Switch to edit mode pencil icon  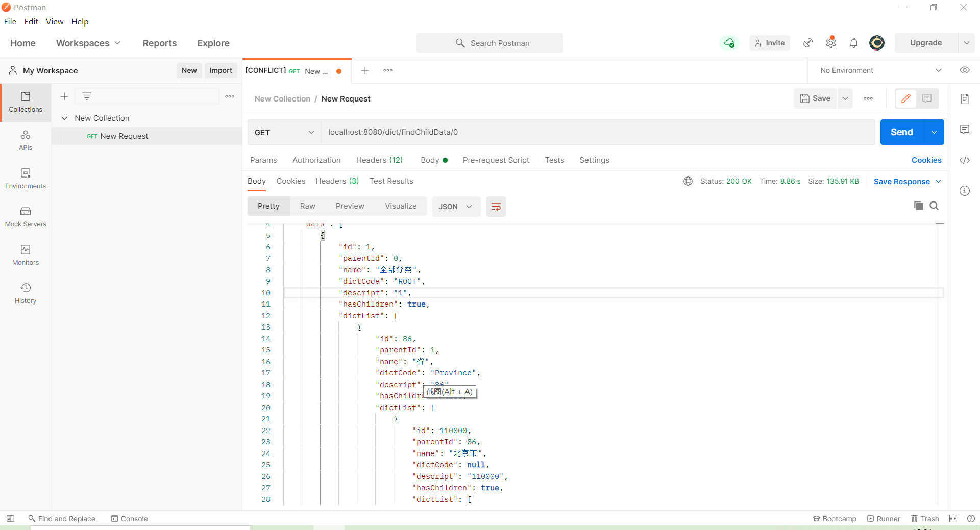pos(906,98)
